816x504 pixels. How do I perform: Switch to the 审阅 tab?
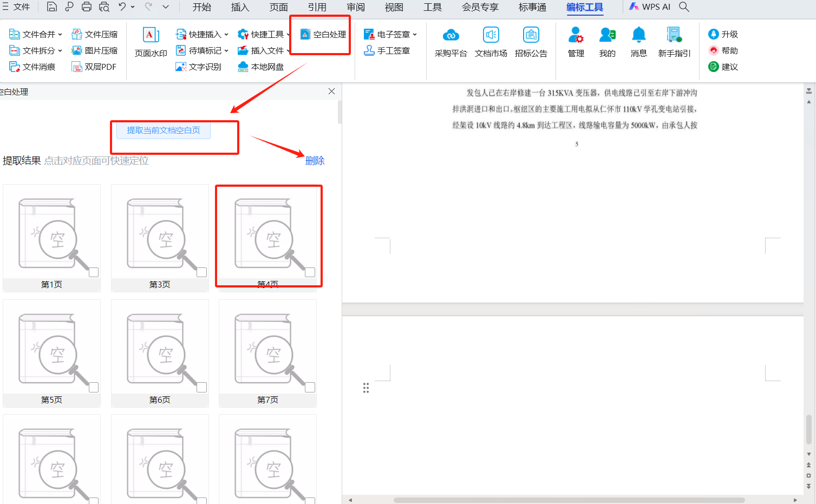tap(356, 7)
